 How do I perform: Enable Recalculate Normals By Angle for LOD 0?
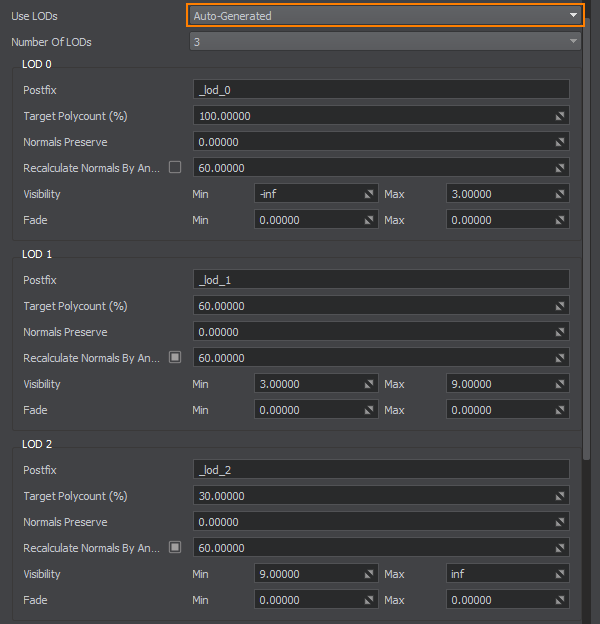[x=175, y=167]
